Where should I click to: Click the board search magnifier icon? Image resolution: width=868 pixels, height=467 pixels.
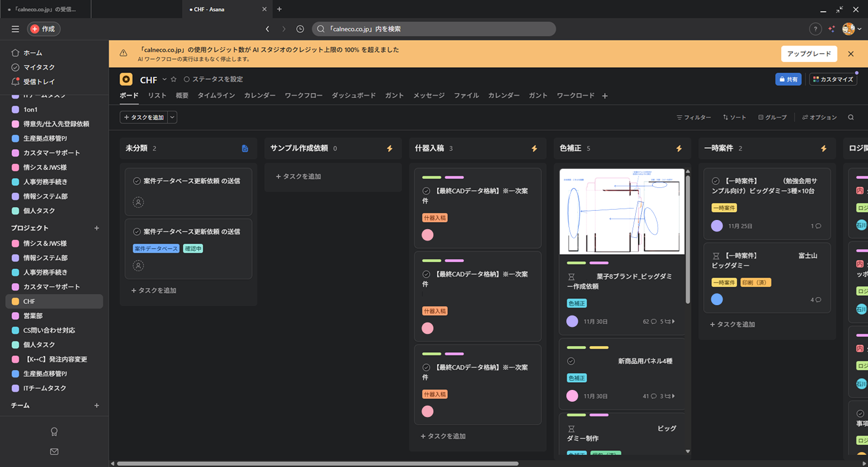pos(851,117)
